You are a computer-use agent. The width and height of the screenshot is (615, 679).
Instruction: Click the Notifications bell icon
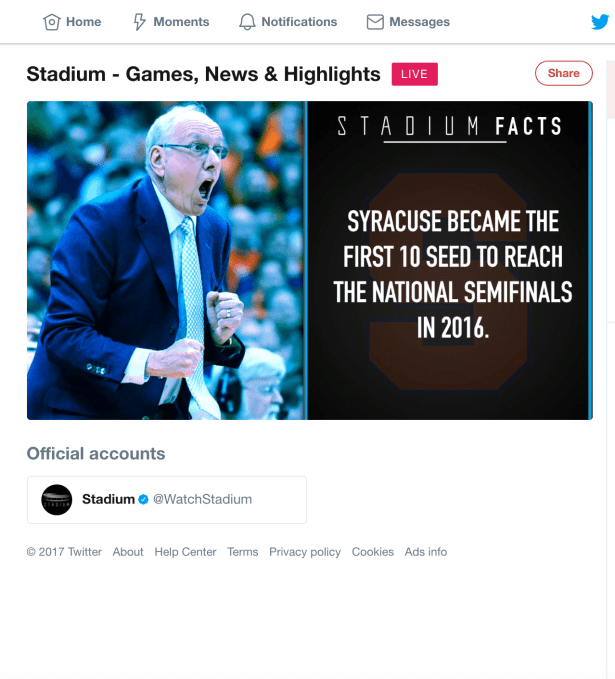[x=247, y=22]
